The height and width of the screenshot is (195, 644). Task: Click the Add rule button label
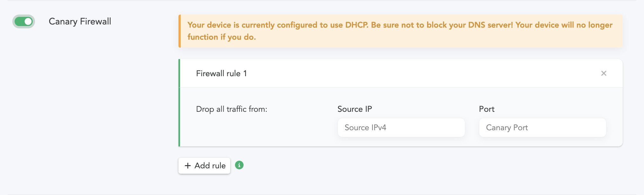pyautogui.click(x=210, y=166)
